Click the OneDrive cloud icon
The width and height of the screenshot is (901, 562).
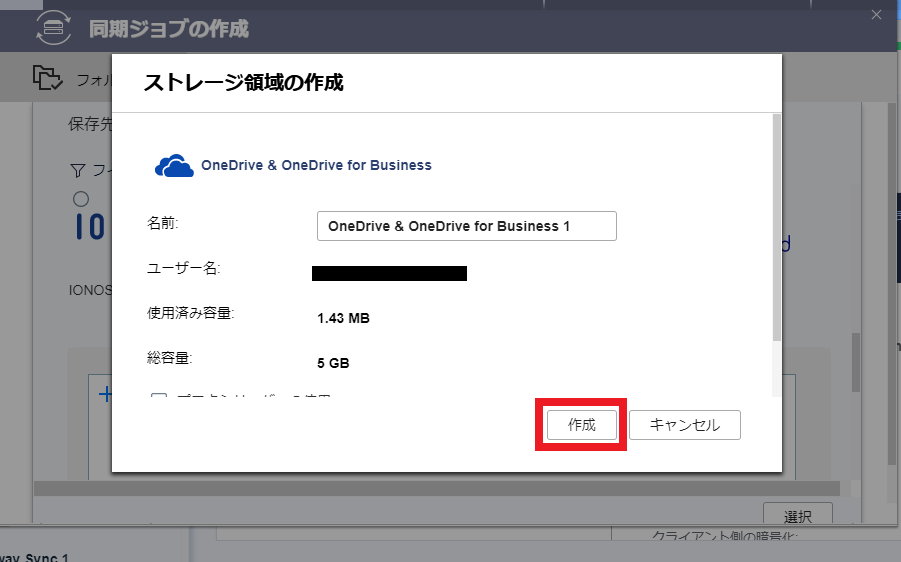[x=174, y=165]
